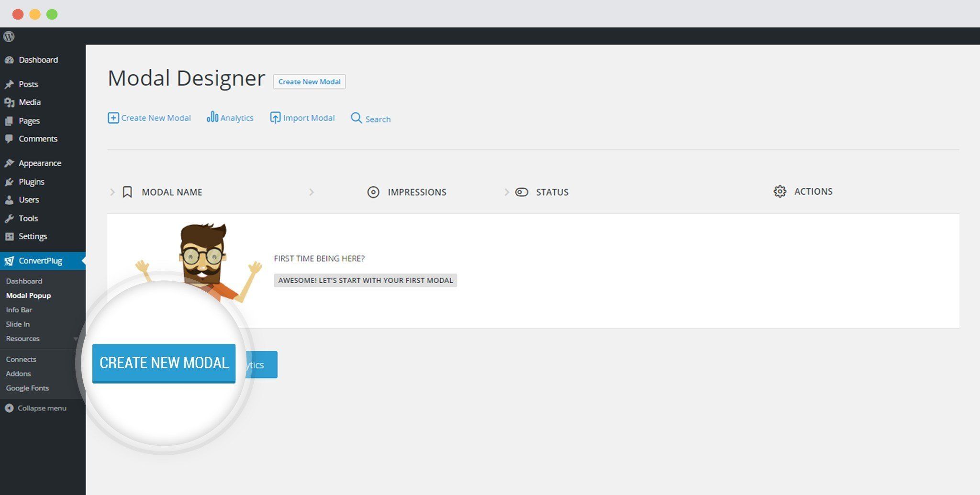The image size is (980, 495).
Task: Select the Modal Popup submenu item
Action: coord(28,296)
